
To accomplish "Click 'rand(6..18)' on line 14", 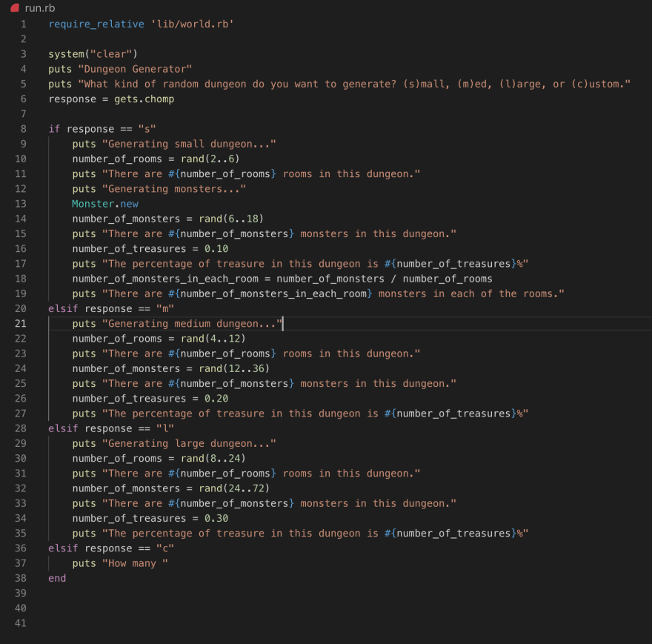I will coord(231,219).
